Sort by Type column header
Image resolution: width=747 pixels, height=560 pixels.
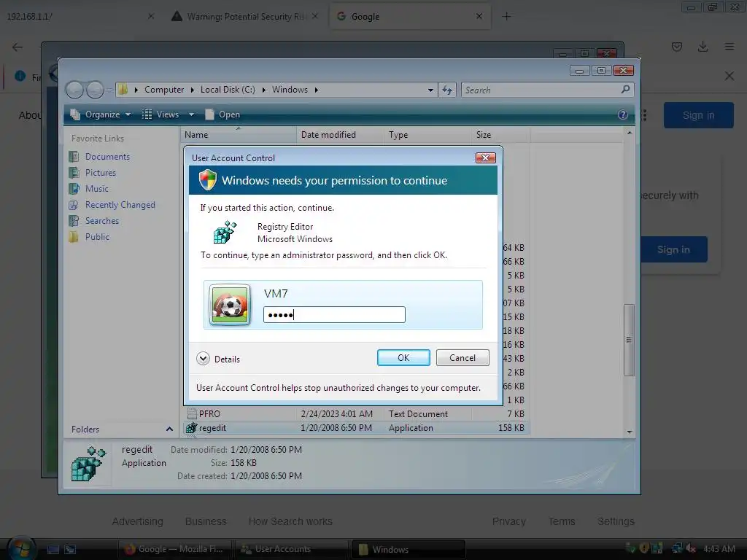point(427,135)
